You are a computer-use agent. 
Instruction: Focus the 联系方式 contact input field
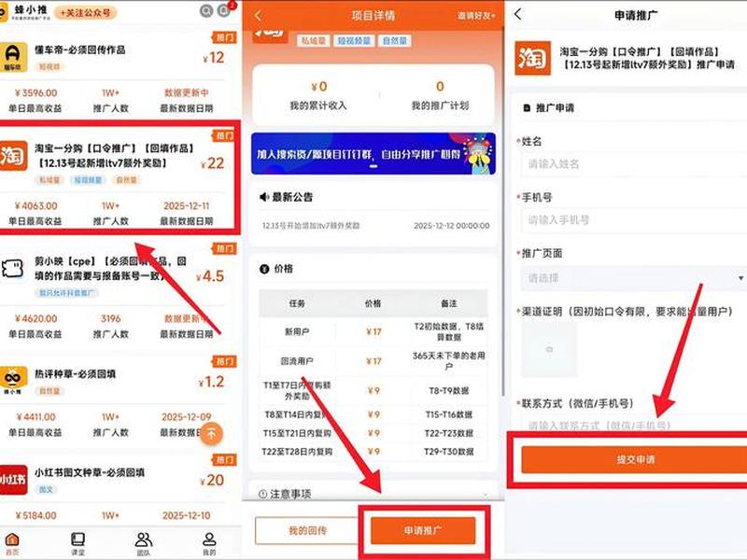(634, 424)
